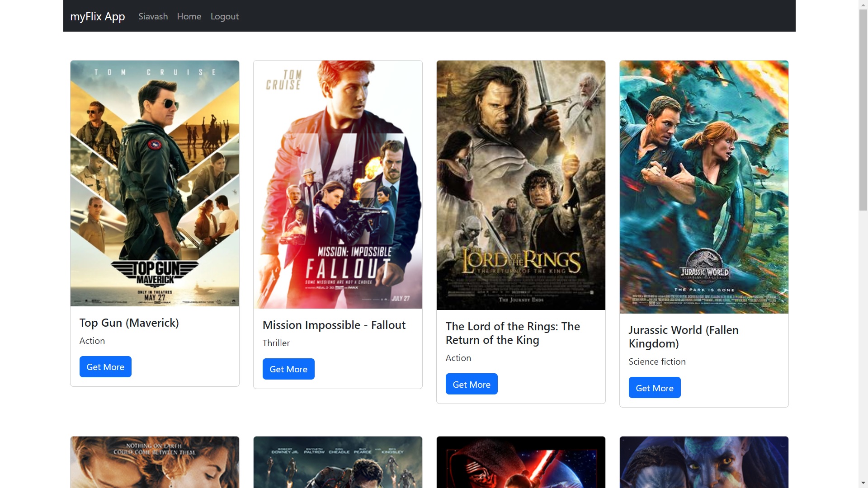Click the Mission Impossible Fallout poster
Image resolution: width=868 pixels, height=488 pixels.
coord(338,184)
